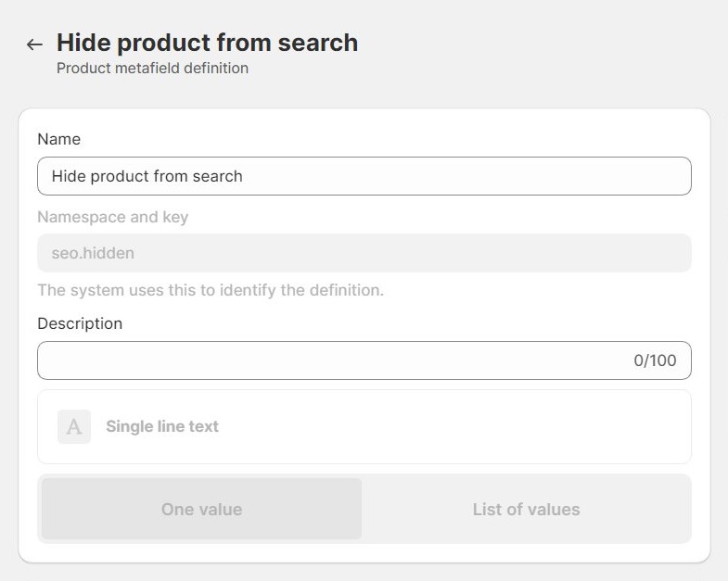Screen dimensions: 728x581
Task: Select the One value option
Action: pyautogui.click(x=201, y=509)
